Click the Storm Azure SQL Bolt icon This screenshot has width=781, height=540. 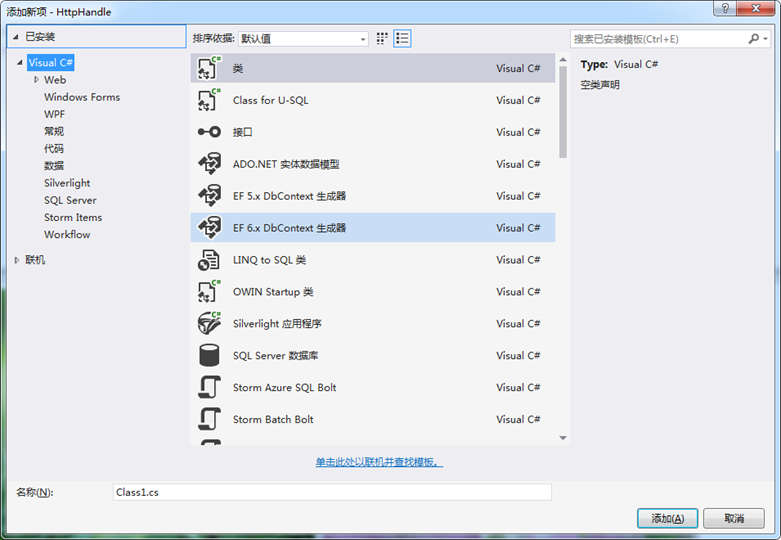209,387
